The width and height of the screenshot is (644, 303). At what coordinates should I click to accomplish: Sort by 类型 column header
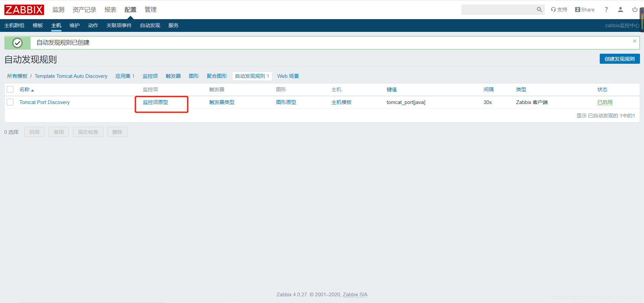[521, 90]
